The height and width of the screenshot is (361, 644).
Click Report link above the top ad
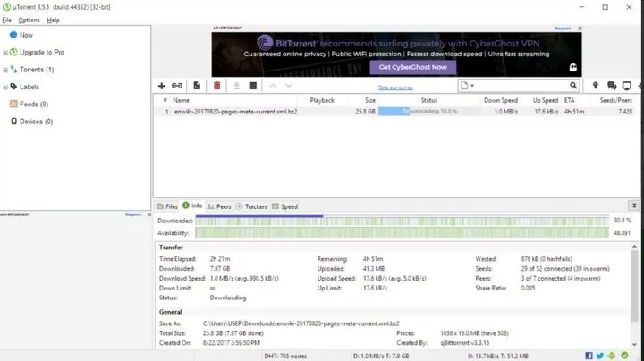point(563,29)
